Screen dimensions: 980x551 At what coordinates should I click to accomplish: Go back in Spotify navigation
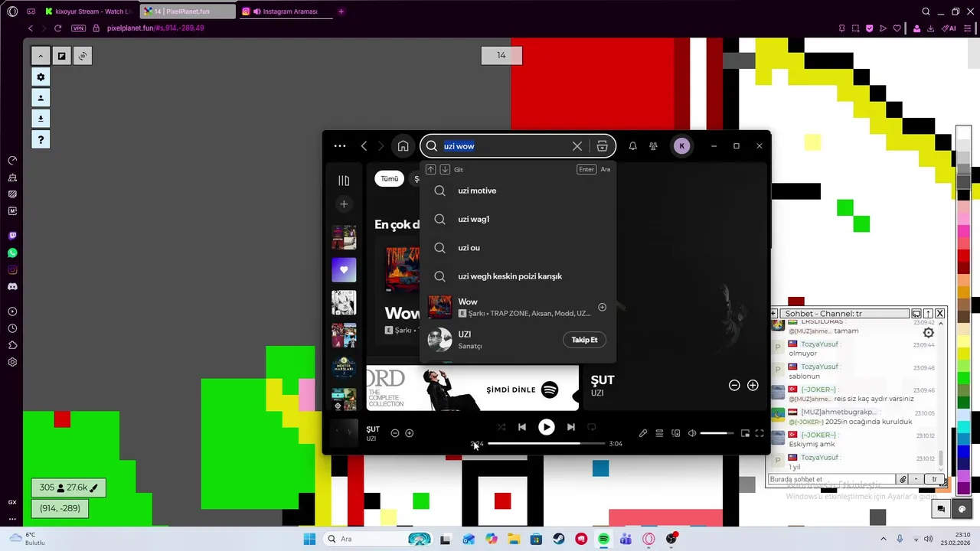coord(364,146)
